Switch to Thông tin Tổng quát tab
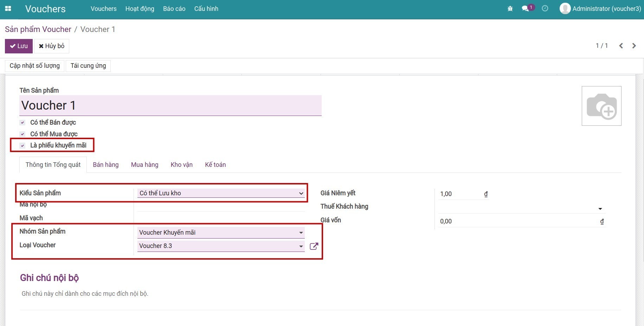The image size is (644, 326). (x=53, y=165)
